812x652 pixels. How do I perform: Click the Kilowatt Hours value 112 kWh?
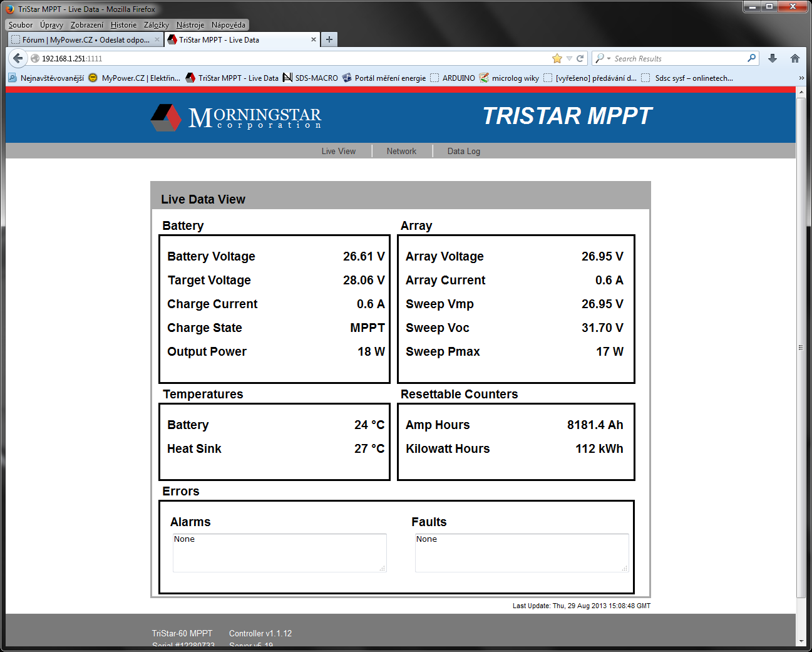pyautogui.click(x=600, y=448)
